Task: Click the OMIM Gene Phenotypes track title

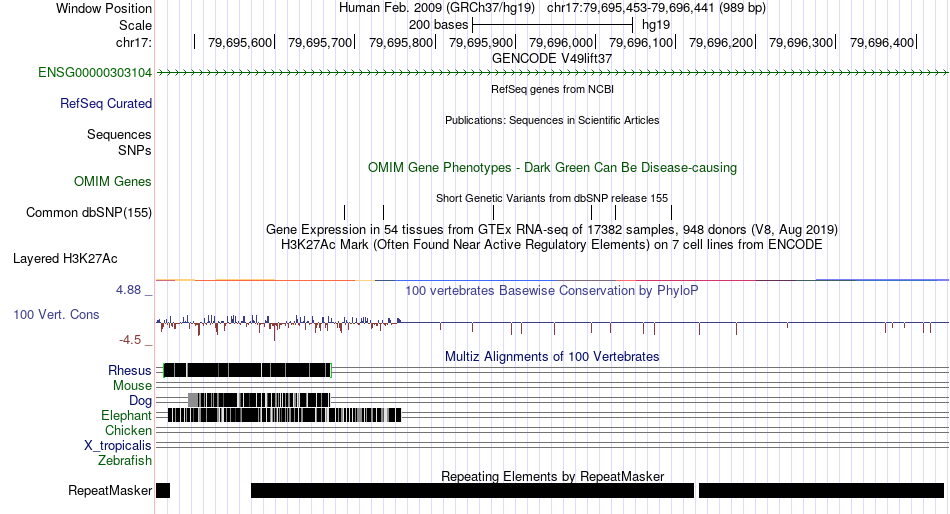Action: (x=552, y=167)
